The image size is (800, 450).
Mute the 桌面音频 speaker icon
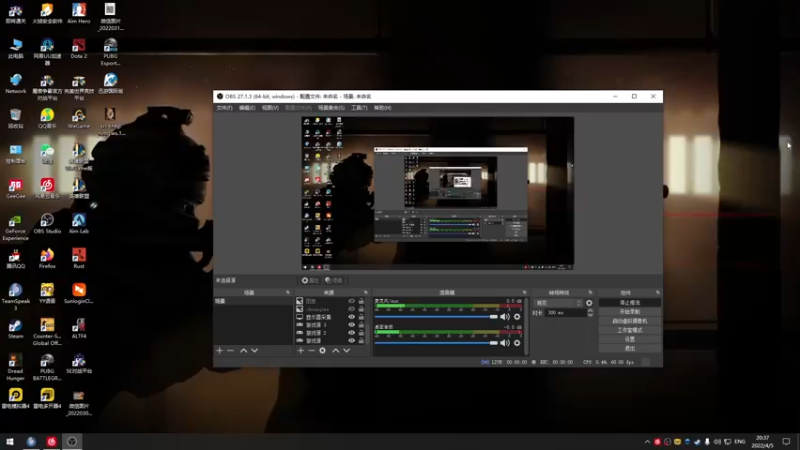505,343
